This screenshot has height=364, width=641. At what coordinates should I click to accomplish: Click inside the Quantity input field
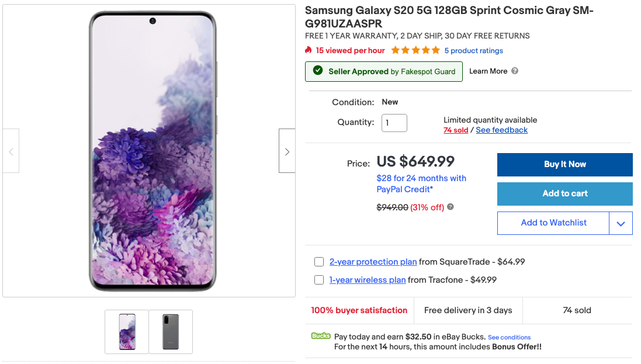[x=394, y=123]
